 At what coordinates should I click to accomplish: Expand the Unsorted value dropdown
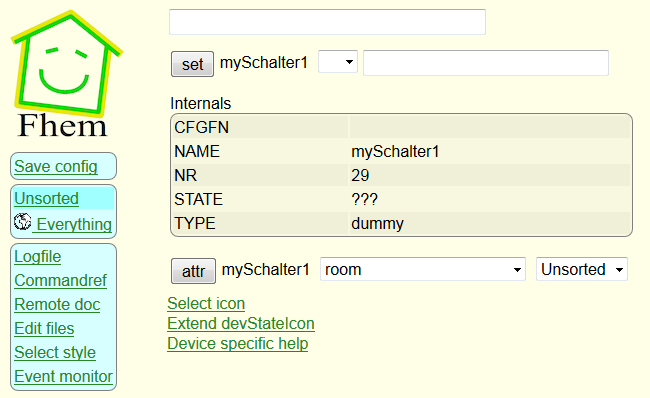click(582, 269)
